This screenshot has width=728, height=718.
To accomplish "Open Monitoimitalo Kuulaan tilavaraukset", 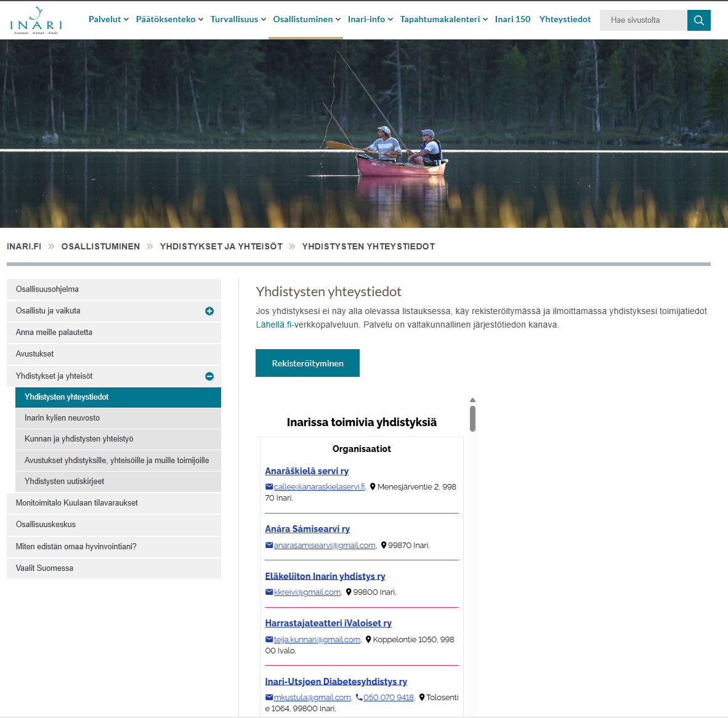I will tap(114, 503).
